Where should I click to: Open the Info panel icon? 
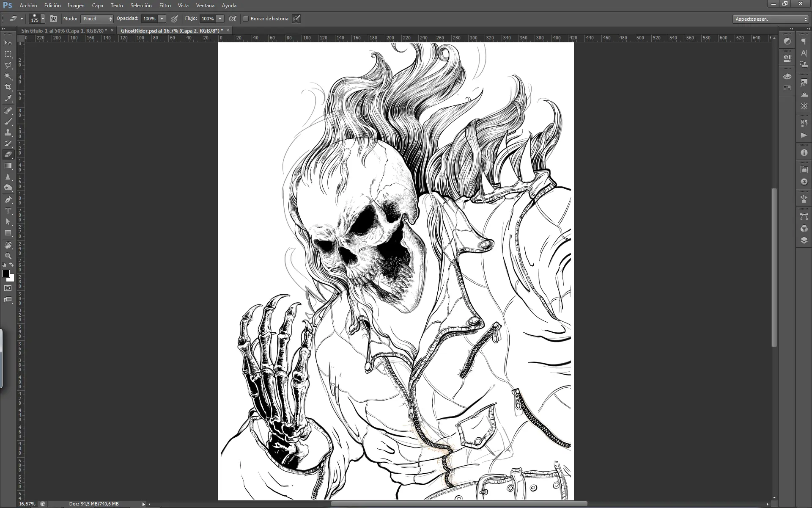point(804,152)
